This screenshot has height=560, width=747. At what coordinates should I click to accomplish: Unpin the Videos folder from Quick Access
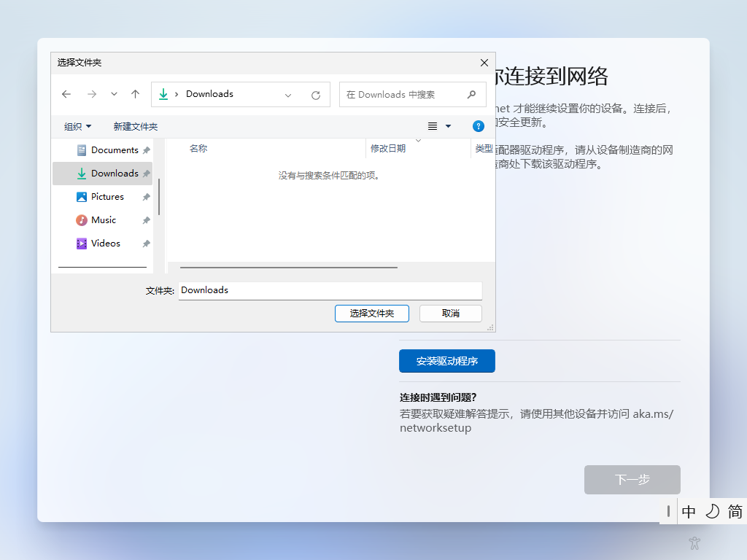point(146,243)
